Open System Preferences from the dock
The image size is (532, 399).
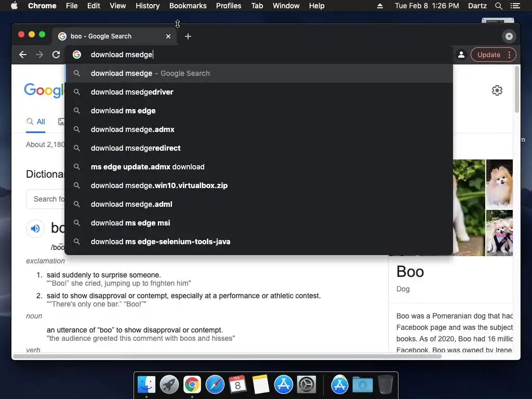point(307,385)
